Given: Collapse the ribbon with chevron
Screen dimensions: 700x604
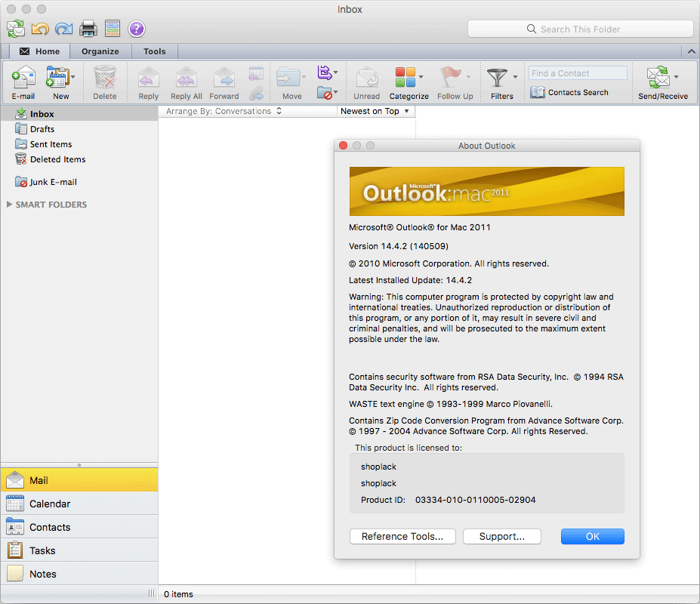Looking at the screenshot, I should point(691,51).
